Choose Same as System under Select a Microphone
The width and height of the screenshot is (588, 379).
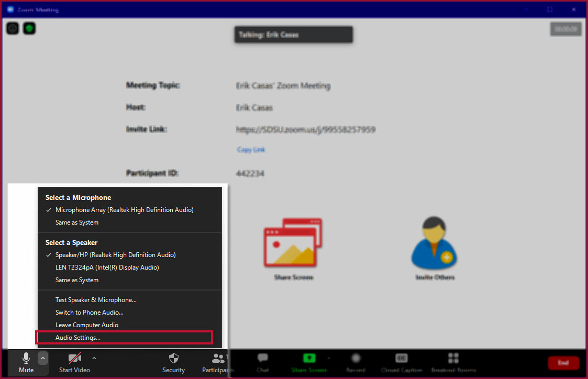(130, 222)
